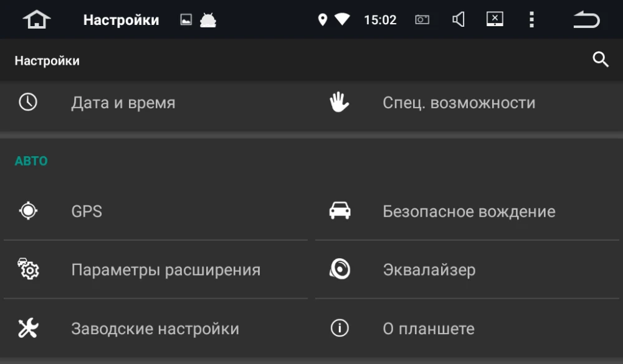Open the three-dot overflow menu
623x364 pixels.
pos(531,19)
